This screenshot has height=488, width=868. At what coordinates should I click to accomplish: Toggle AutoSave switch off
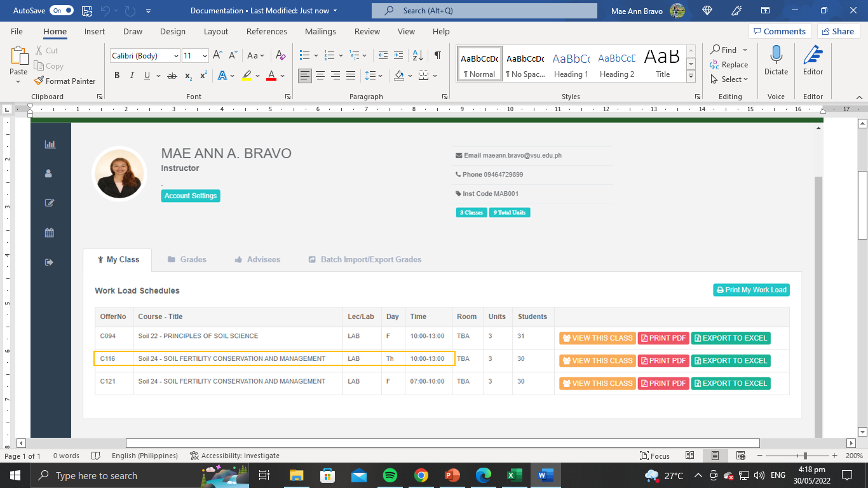pos(62,11)
